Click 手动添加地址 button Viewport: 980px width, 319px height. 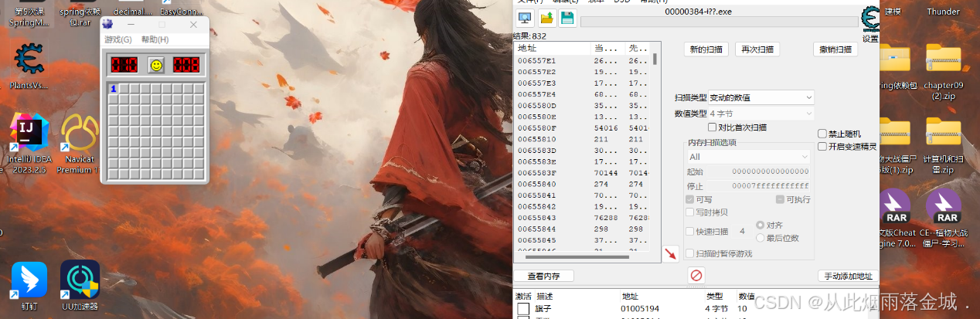pos(848,276)
